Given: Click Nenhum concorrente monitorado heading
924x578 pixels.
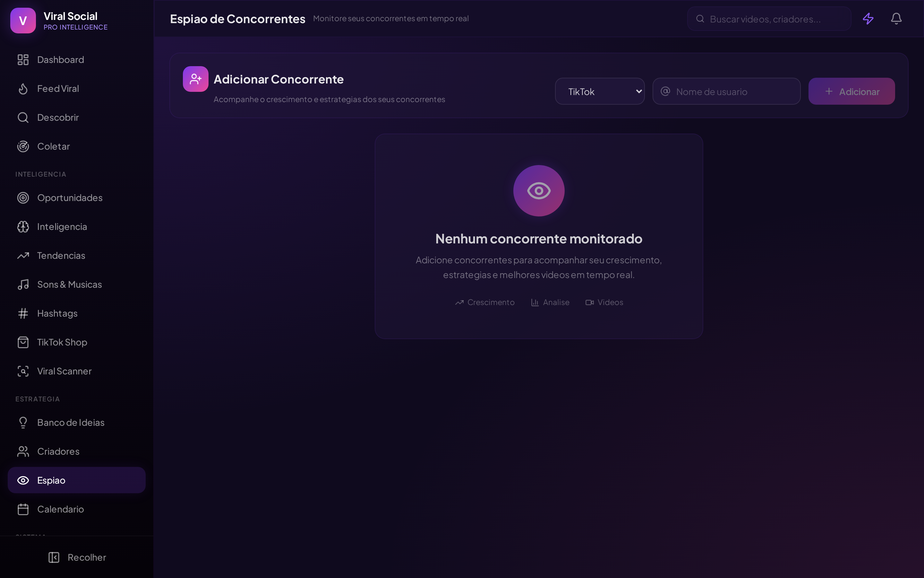Looking at the screenshot, I should [539, 239].
